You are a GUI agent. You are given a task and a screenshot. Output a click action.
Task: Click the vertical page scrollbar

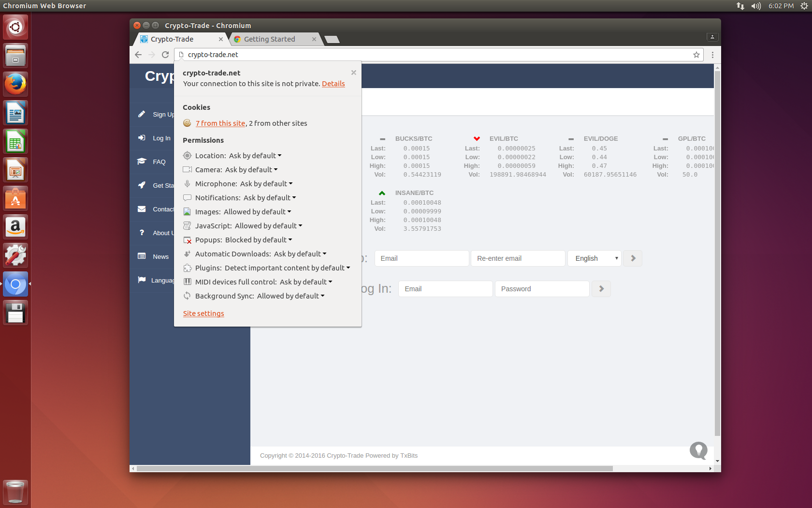[x=717, y=253]
